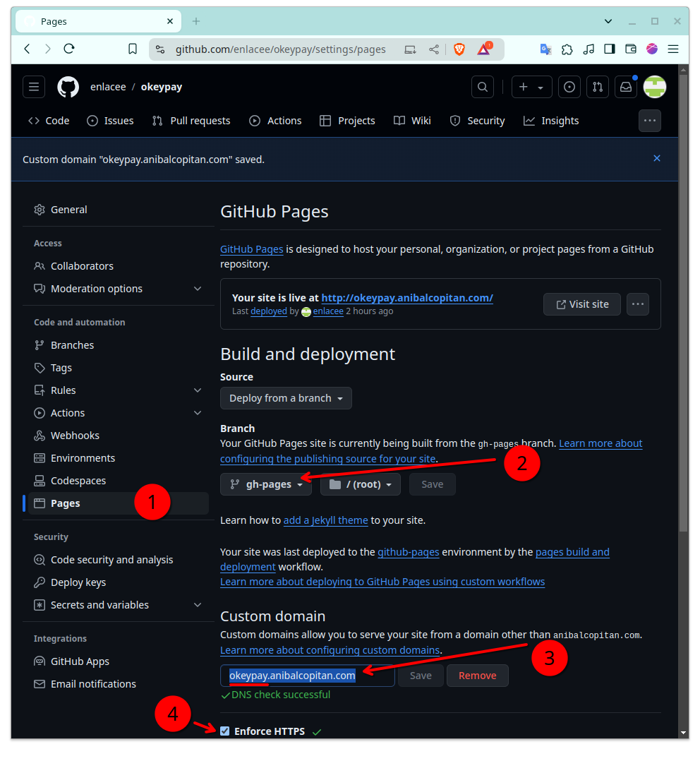Click the Brave Shields lion icon

(x=459, y=49)
